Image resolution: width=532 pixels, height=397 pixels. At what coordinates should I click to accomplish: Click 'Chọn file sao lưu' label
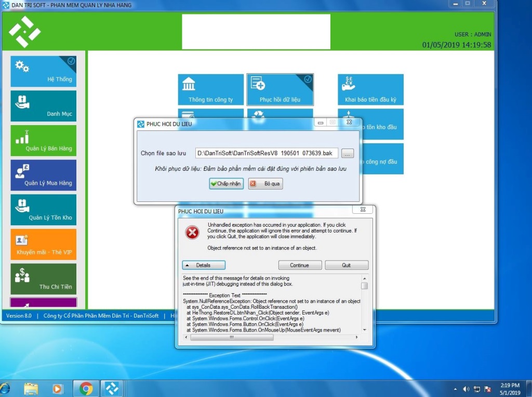point(163,153)
